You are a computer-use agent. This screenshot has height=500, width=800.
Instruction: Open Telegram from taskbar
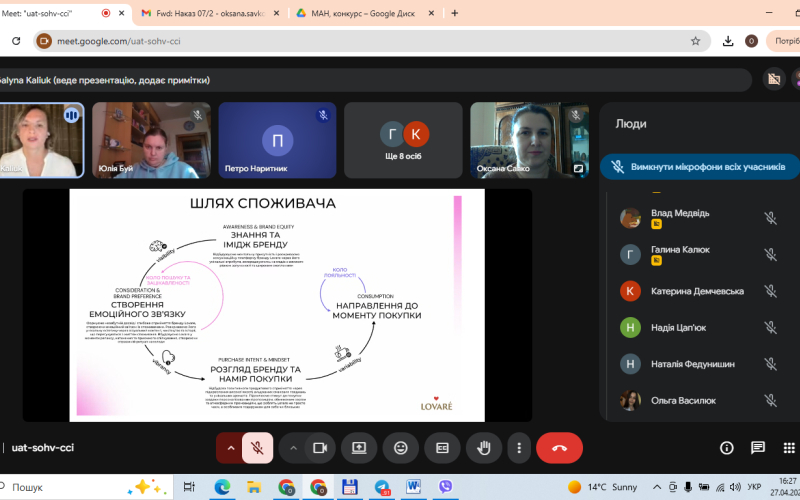(382, 487)
